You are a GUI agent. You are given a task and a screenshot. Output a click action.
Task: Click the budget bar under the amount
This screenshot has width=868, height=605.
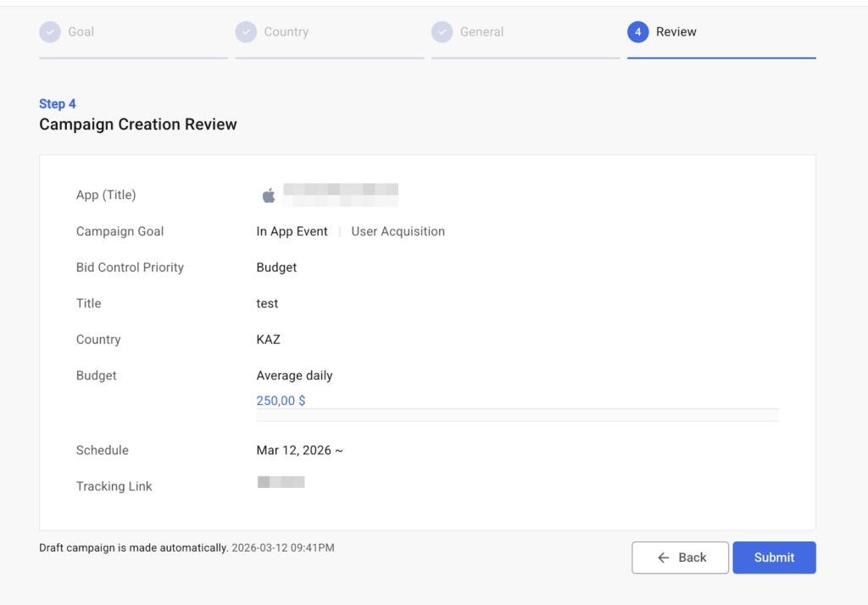click(x=517, y=414)
